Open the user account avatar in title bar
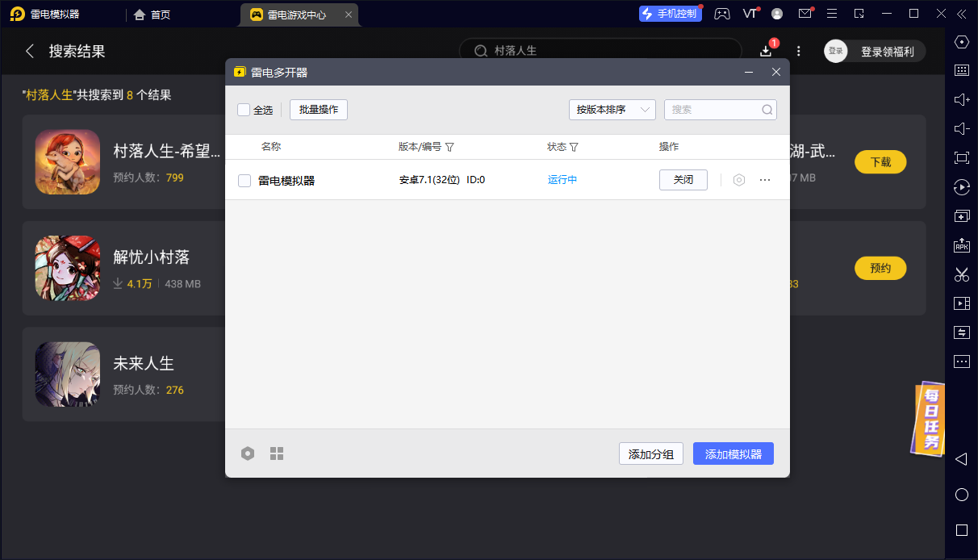The image size is (978, 560). 777,14
